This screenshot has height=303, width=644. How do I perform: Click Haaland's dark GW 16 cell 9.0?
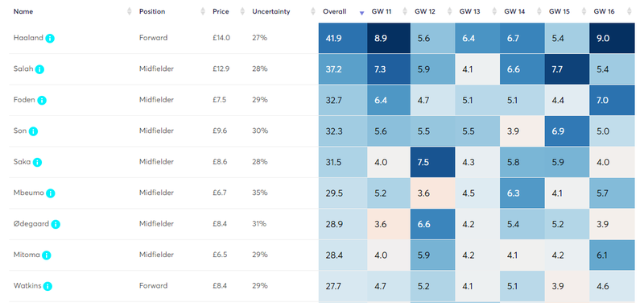pos(612,38)
